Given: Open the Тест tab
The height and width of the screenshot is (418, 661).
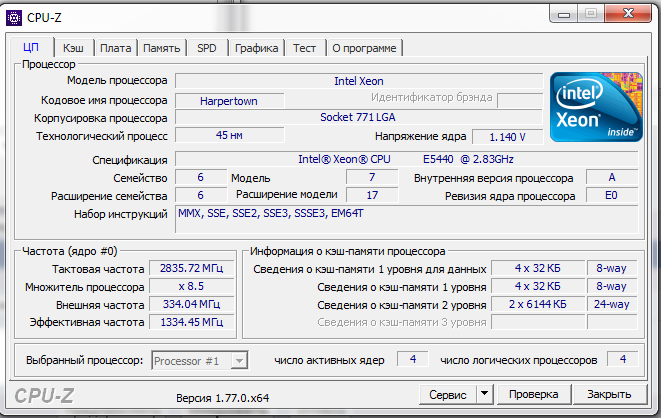Looking at the screenshot, I should (304, 48).
